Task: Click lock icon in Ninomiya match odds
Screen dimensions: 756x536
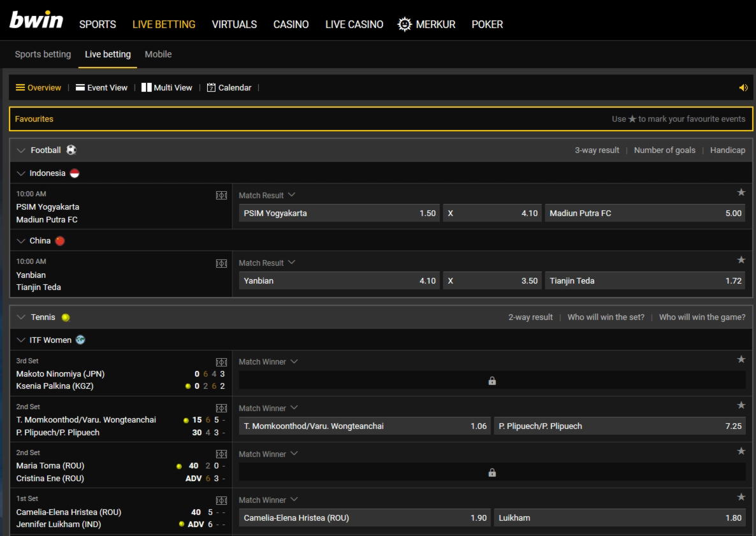Action: point(492,380)
